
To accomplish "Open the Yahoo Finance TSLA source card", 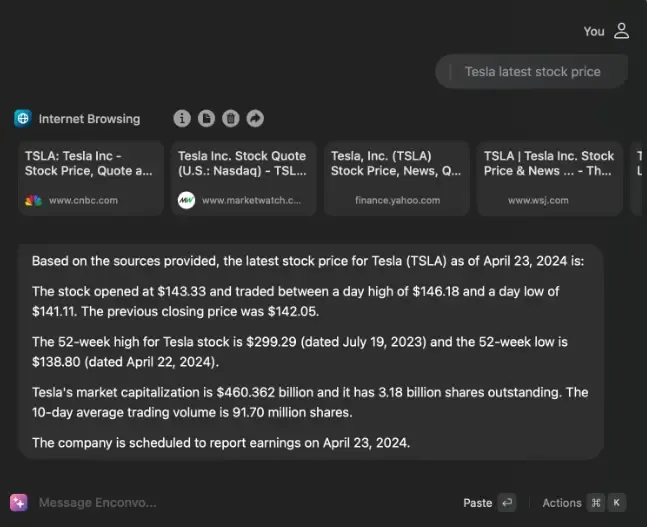I will (395, 178).
